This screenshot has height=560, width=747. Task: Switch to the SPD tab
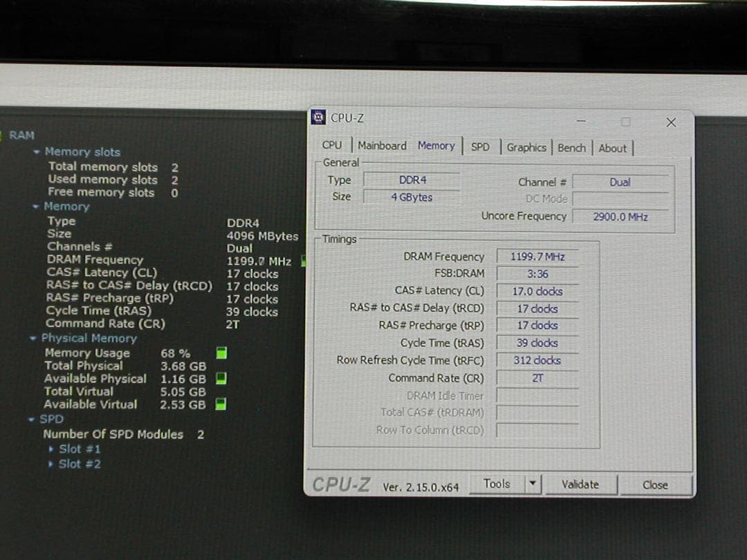pyautogui.click(x=481, y=147)
